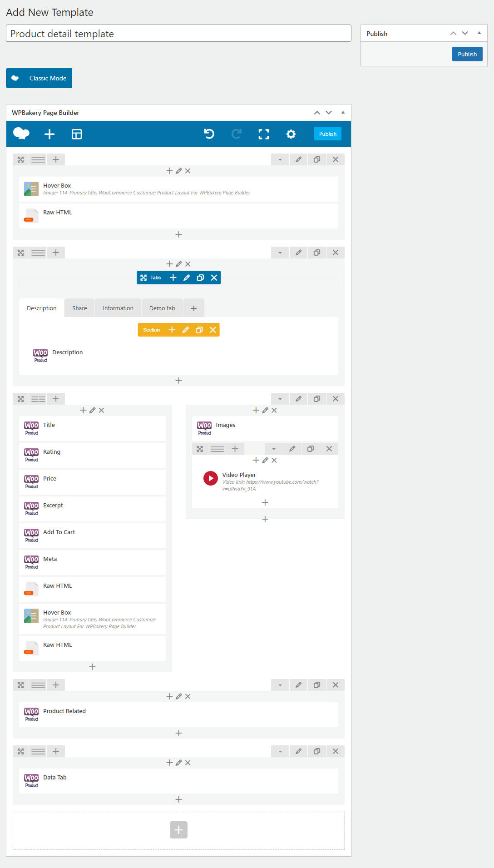Screen dimensions: 494x868
Task: Edit the first row with pencil
Action: pyautogui.click(x=298, y=159)
